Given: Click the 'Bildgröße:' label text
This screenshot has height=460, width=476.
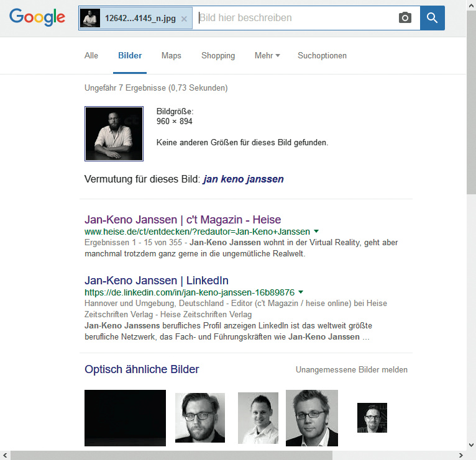Looking at the screenshot, I should (175, 112).
